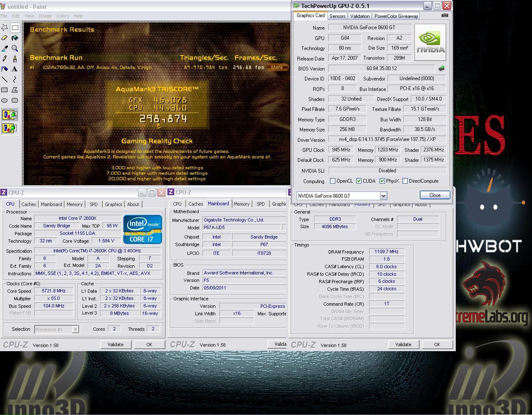The height and width of the screenshot is (415, 532).
Task: Open the Paint View menu
Action: [x=29, y=16]
